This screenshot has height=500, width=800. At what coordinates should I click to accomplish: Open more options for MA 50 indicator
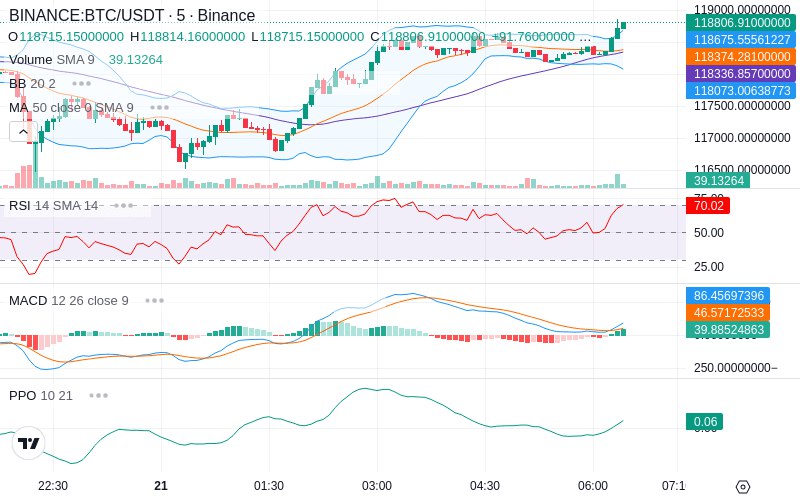coord(160,108)
